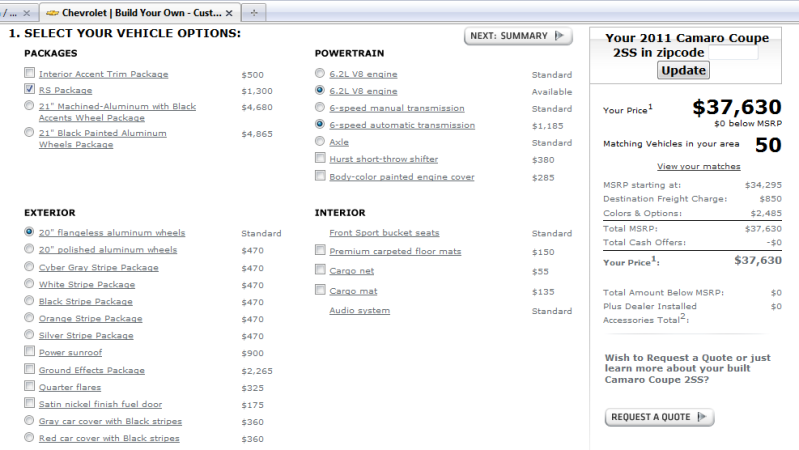
Task: Click the Request a Quote button
Action: (x=659, y=417)
